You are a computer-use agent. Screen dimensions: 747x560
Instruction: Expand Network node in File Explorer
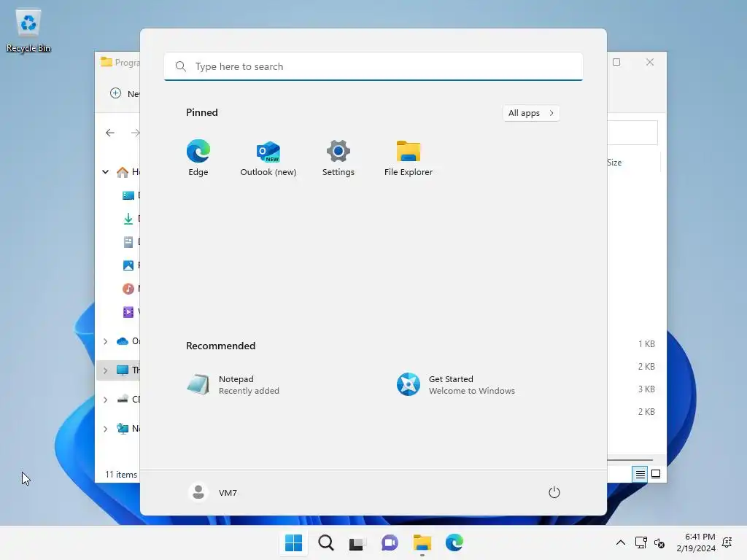click(105, 429)
